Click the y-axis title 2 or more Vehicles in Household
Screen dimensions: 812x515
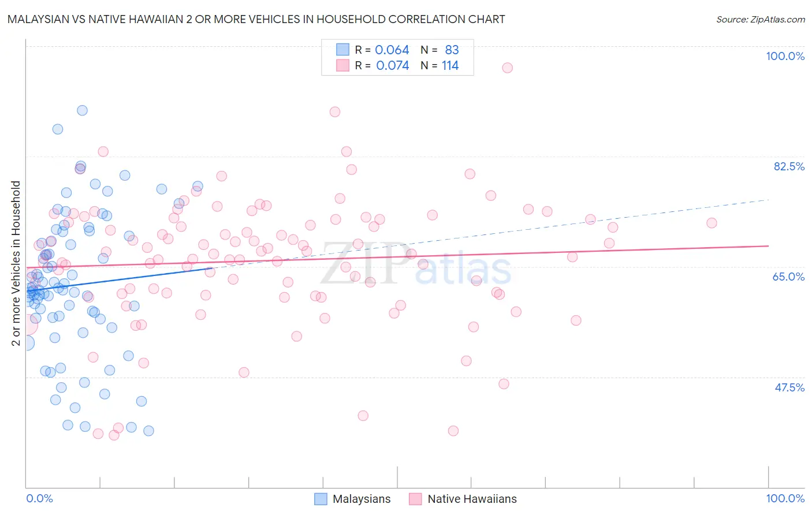(x=16, y=263)
